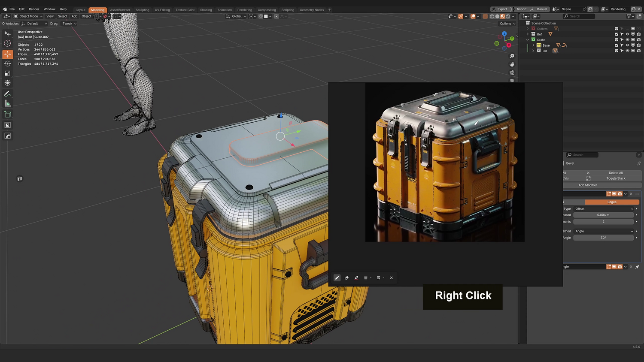644x362 pixels.
Task: Toggle snapping magnet in the header
Action: click(261, 16)
